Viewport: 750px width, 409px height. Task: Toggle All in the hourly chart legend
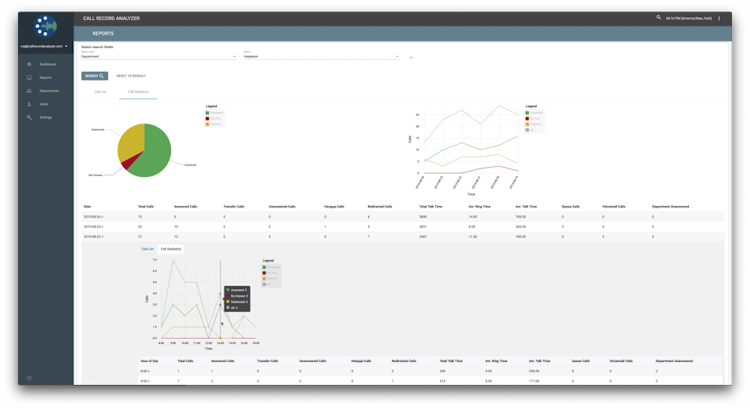tap(267, 285)
